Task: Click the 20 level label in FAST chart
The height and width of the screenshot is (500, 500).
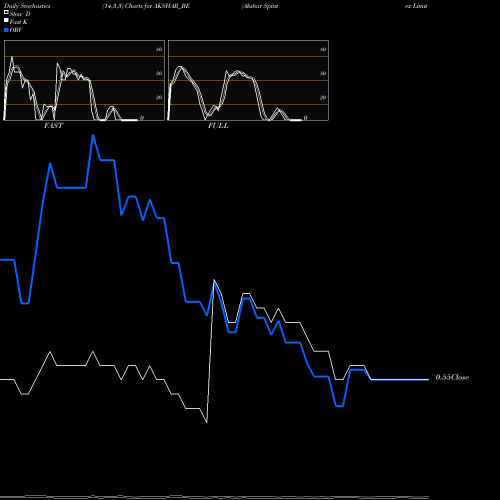Action: click(159, 97)
